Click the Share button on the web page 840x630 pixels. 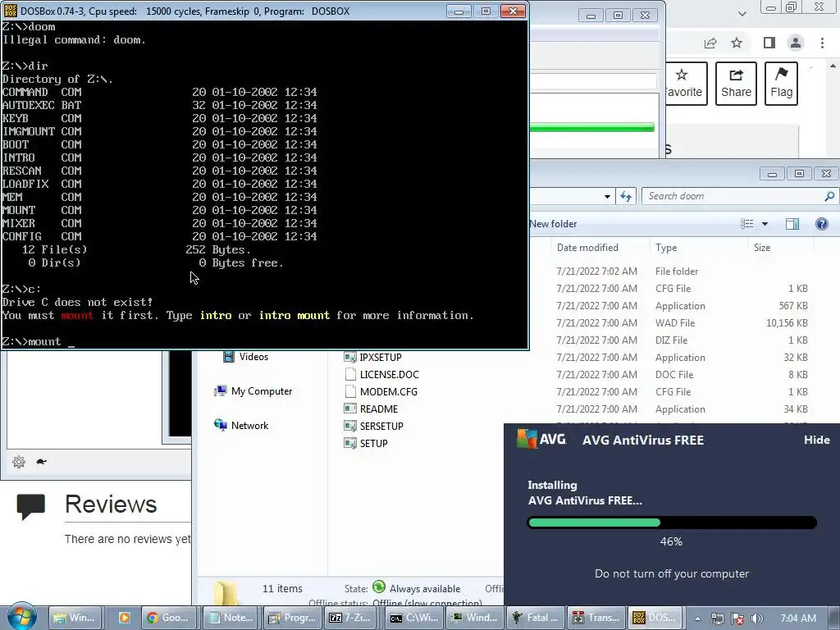[x=736, y=84]
